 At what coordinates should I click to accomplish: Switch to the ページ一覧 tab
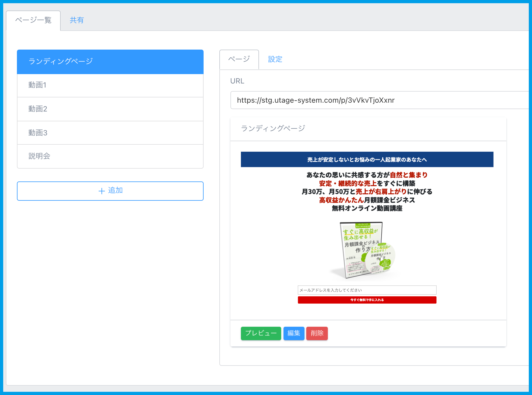33,20
